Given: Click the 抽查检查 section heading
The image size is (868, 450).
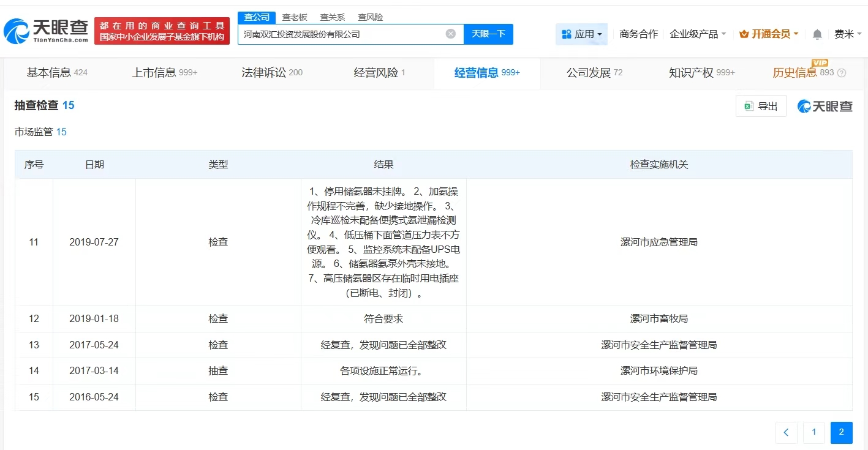Looking at the screenshot, I should point(44,105).
